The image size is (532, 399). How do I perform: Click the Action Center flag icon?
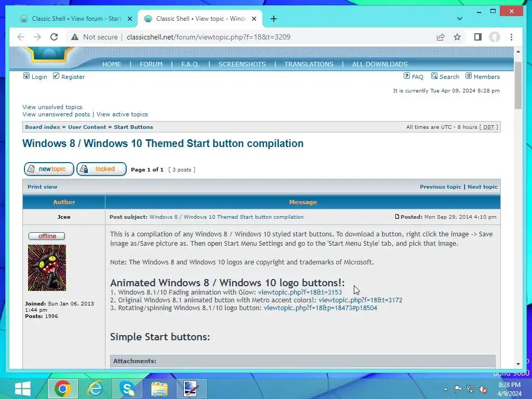[458, 389]
